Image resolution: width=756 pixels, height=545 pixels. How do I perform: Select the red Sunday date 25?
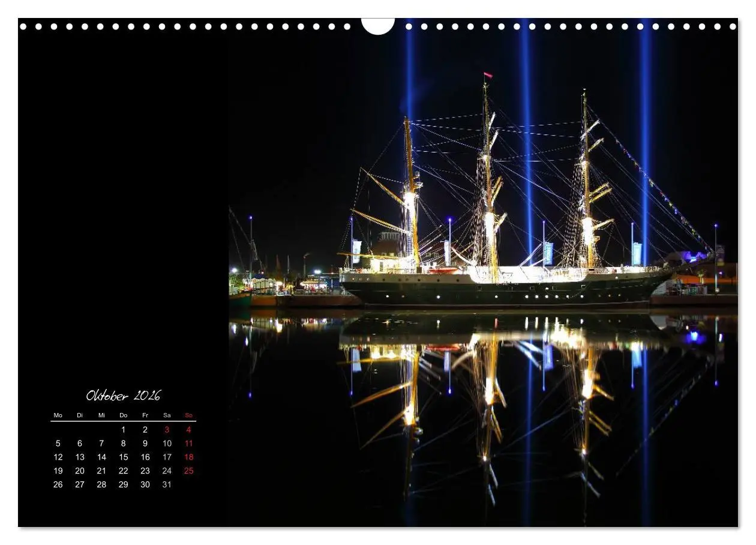pos(188,471)
